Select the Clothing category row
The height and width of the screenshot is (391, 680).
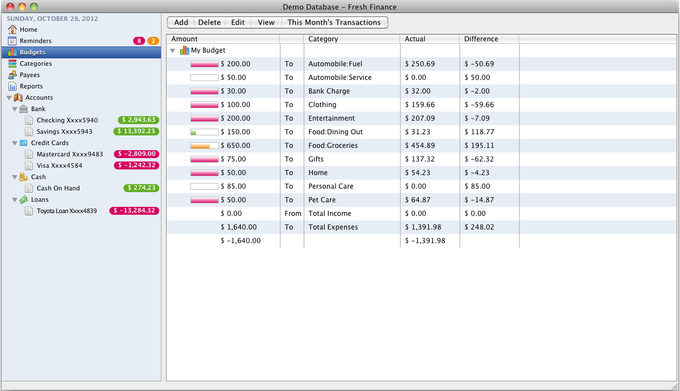tap(422, 105)
